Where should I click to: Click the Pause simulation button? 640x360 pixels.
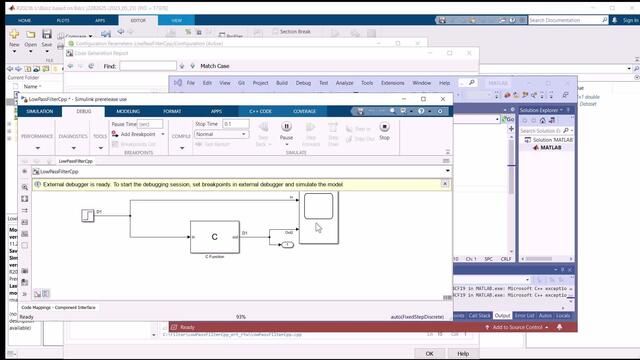click(286, 127)
